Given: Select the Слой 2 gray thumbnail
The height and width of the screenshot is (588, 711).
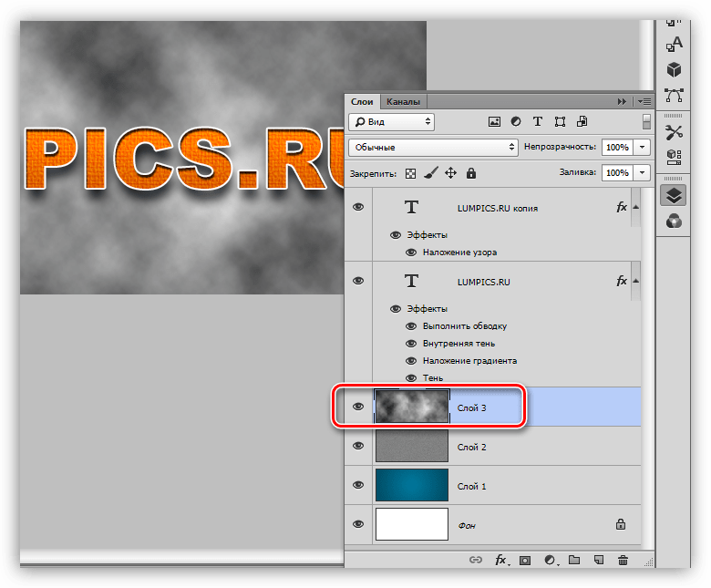Looking at the screenshot, I should point(412,446).
